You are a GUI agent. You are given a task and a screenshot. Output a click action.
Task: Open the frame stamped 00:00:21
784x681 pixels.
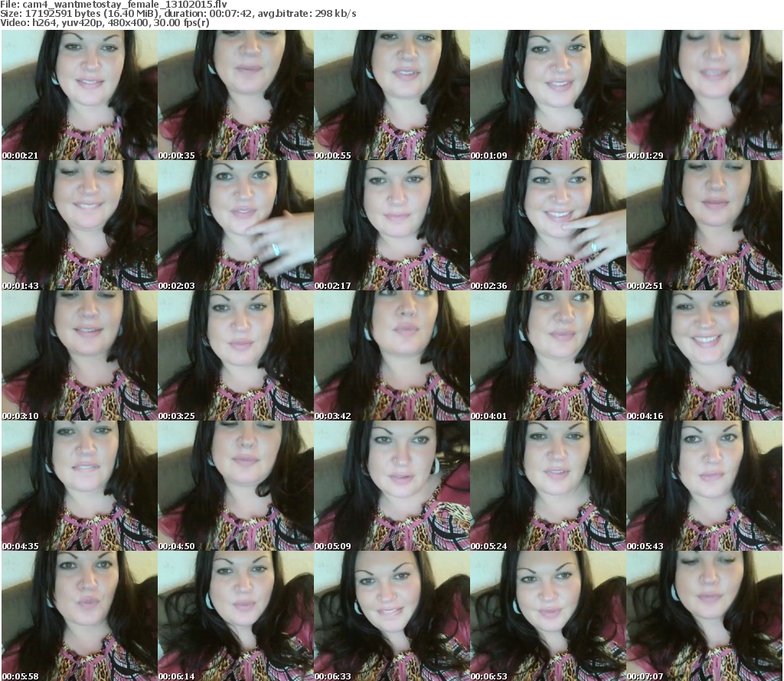[x=80, y=95]
